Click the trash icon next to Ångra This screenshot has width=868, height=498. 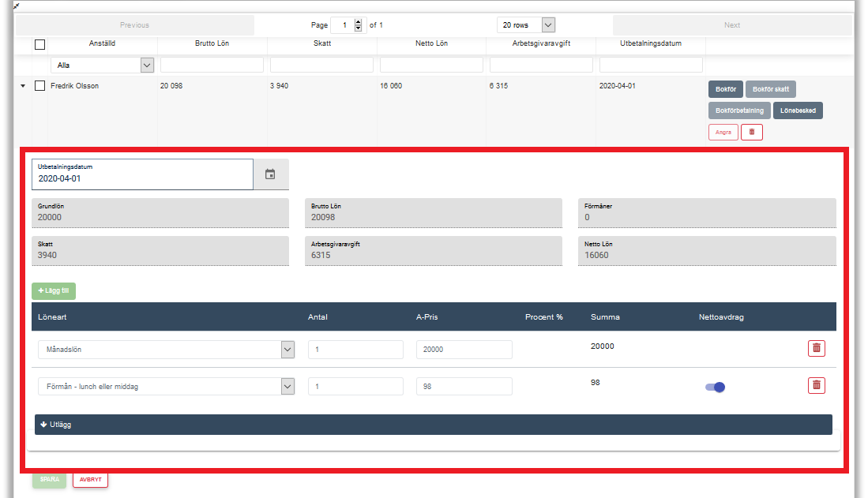(751, 133)
